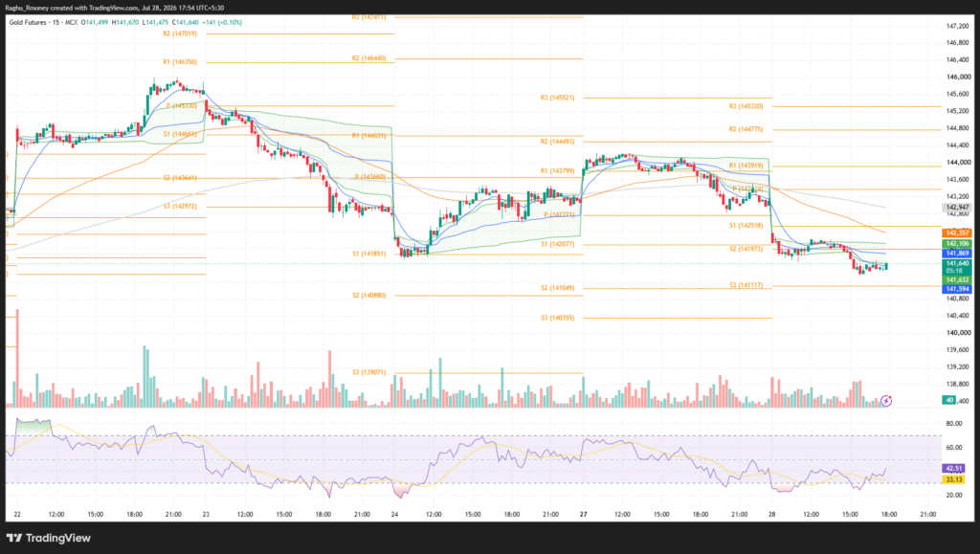Image resolution: width=980 pixels, height=554 pixels.
Task: Select pivot label R1 (144631)
Action: [368, 136]
